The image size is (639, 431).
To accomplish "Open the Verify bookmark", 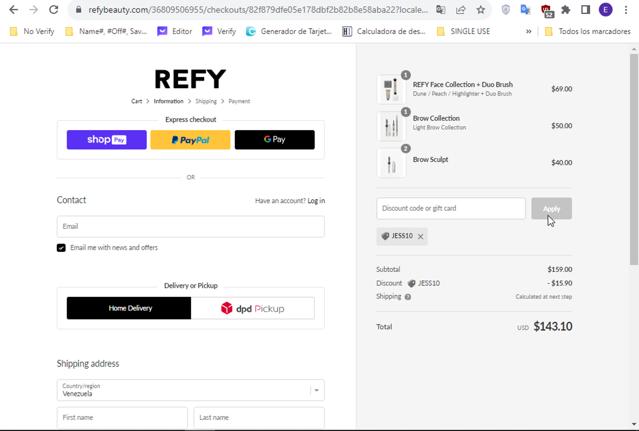I will pos(219,31).
